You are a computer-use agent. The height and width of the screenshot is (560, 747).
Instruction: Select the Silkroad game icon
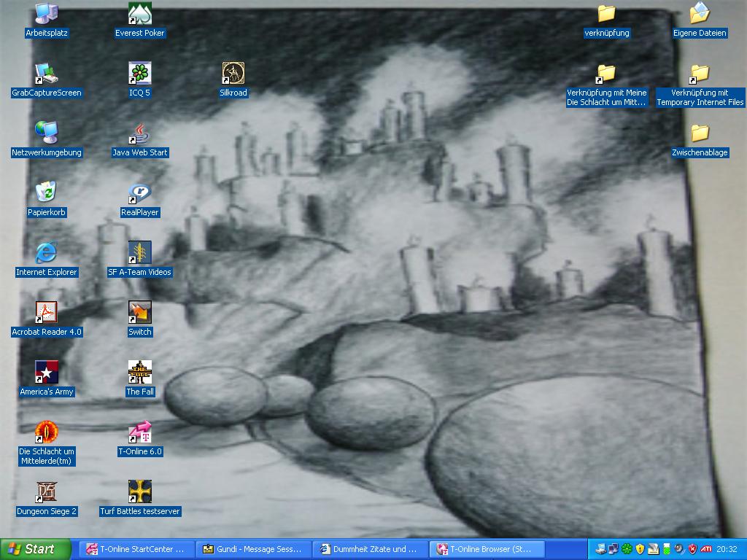point(233,74)
